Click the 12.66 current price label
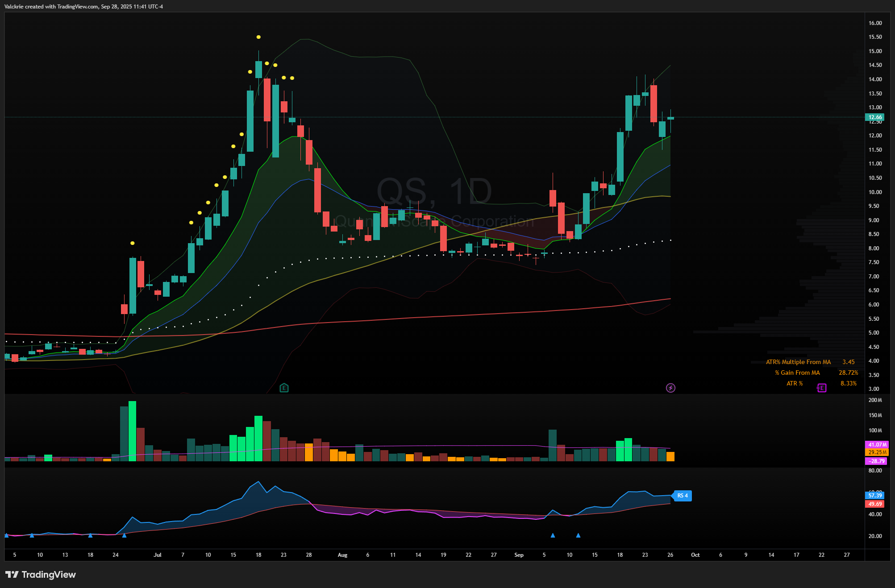The width and height of the screenshot is (895, 588). 875,117
